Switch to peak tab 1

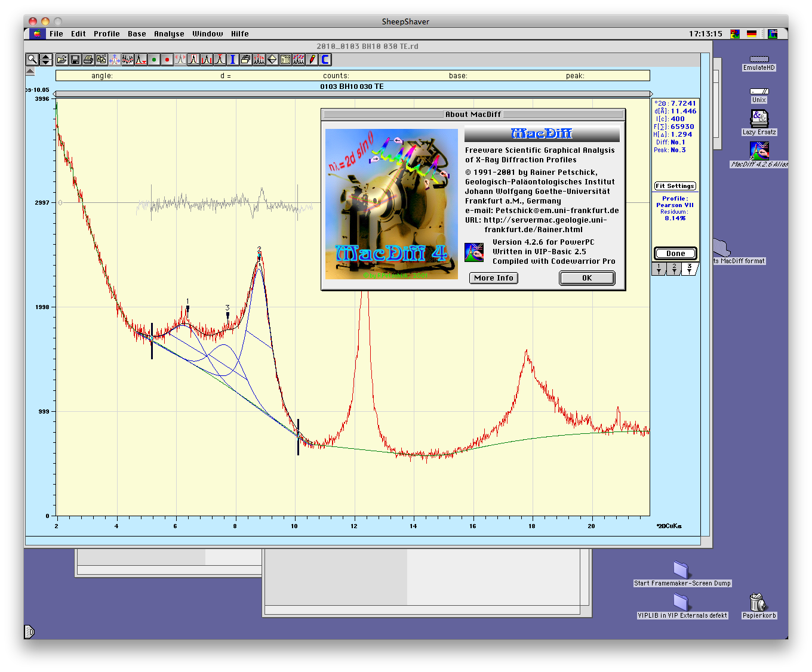click(x=659, y=269)
